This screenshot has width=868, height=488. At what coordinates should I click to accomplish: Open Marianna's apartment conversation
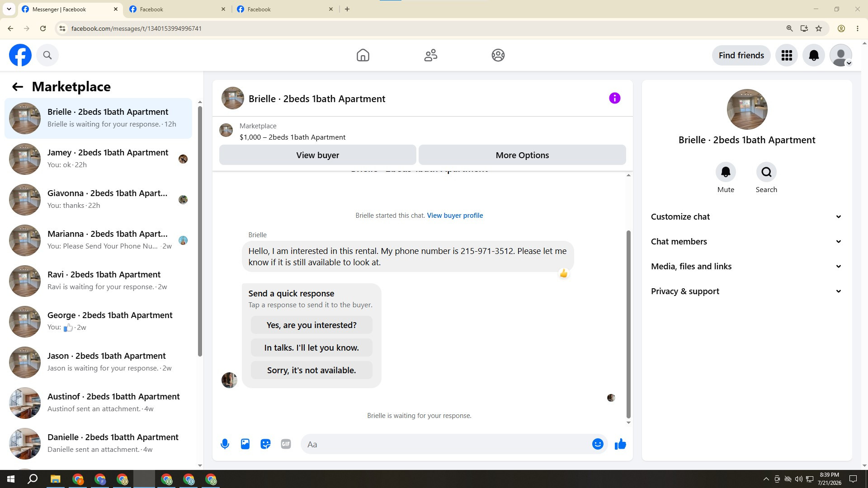[x=98, y=240]
